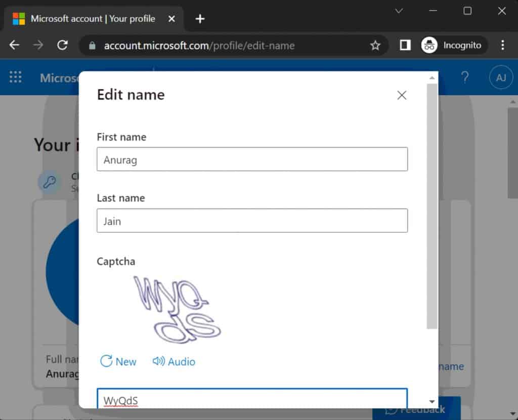Click the browser back arrow
The width and height of the screenshot is (518, 420).
pyautogui.click(x=14, y=45)
